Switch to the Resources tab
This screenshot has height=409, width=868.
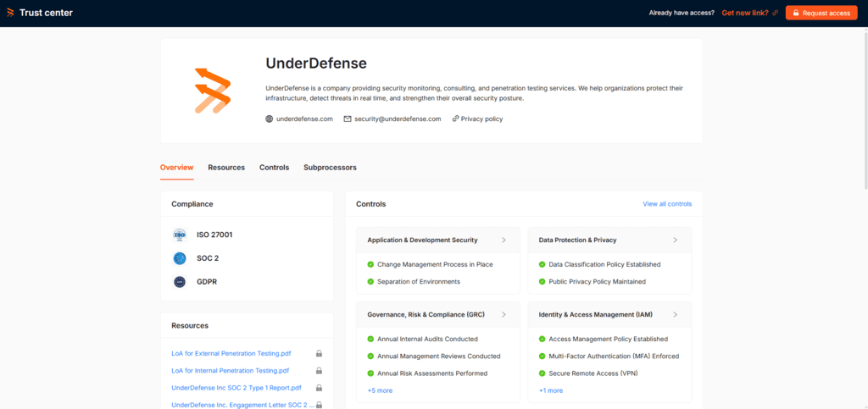coord(226,168)
